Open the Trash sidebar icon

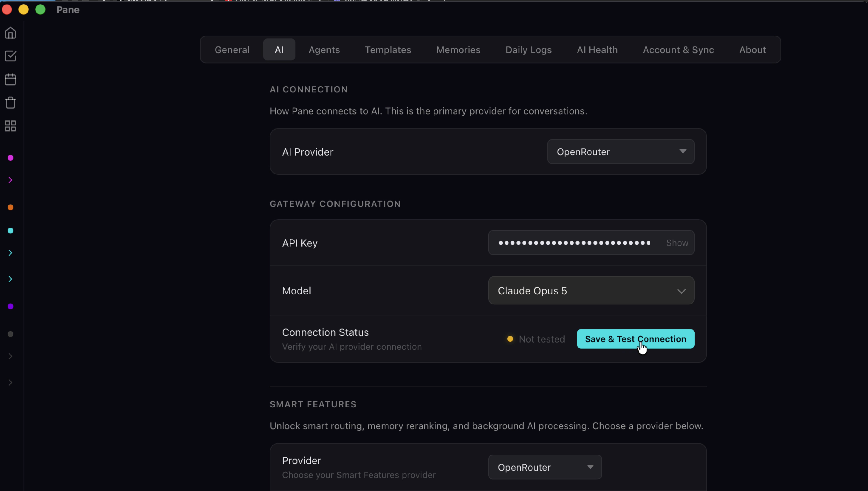coord(10,102)
